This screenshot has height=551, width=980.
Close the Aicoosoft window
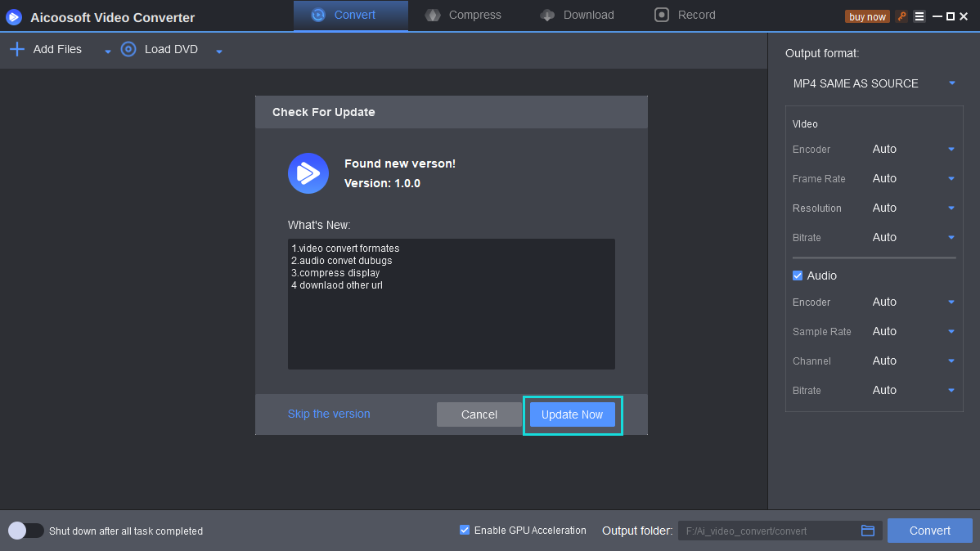[x=964, y=17]
